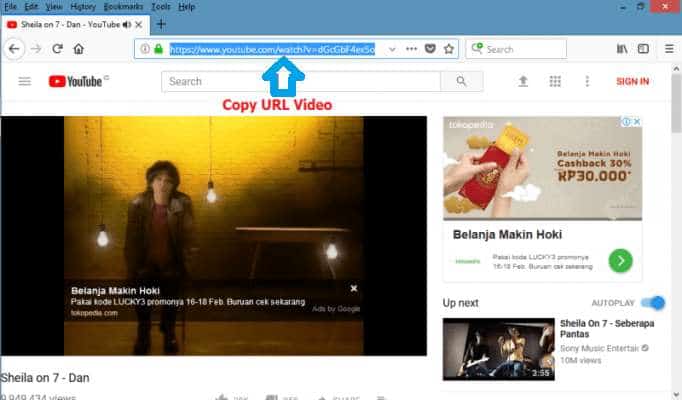Viewport: 682px width, 400px height.
Task: Click the scrollbar up arrow
Action: pyautogui.click(x=676, y=68)
